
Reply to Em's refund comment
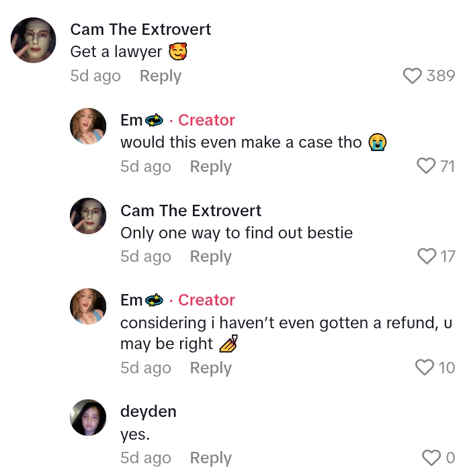tap(210, 367)
